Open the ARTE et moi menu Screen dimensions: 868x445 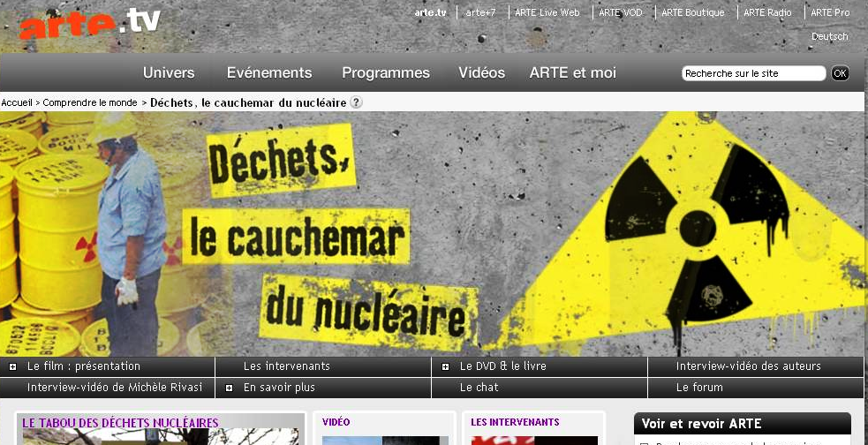[x=573, y=73]
